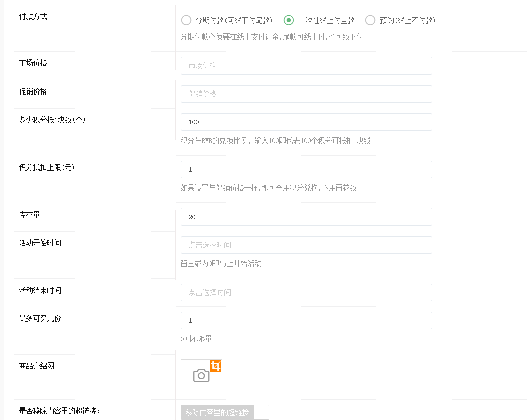Edit the 库存量 field showing 20
Image resolution: width=527 pixels, height=420 pixels.
click(x=306, y=217)
